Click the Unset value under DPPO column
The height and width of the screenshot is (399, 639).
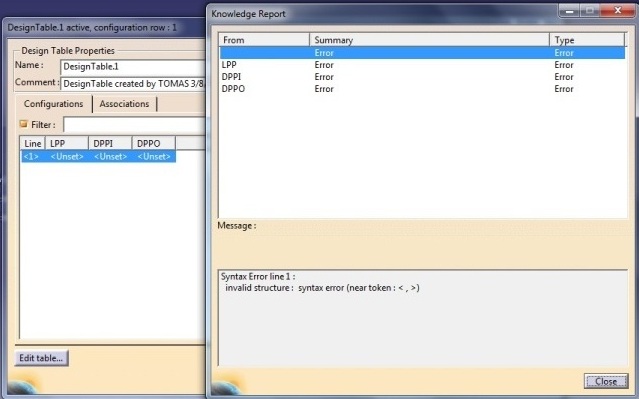point(154,157)
